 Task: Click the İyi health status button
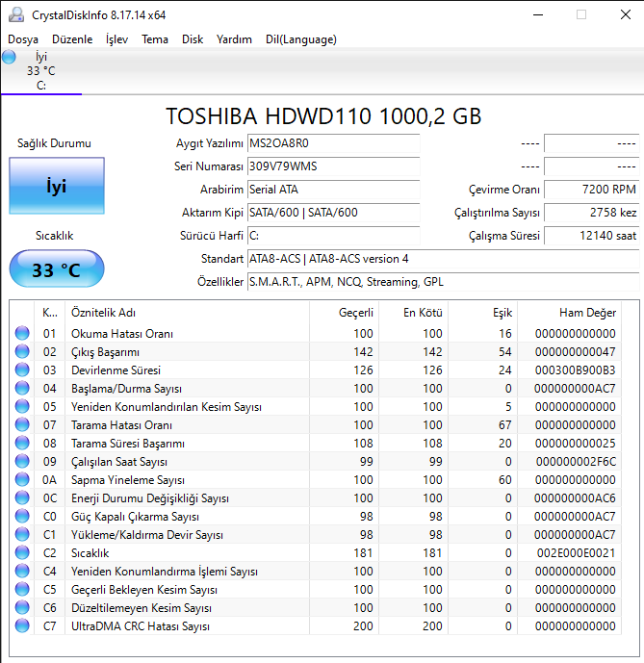click(x=57, y=186)
